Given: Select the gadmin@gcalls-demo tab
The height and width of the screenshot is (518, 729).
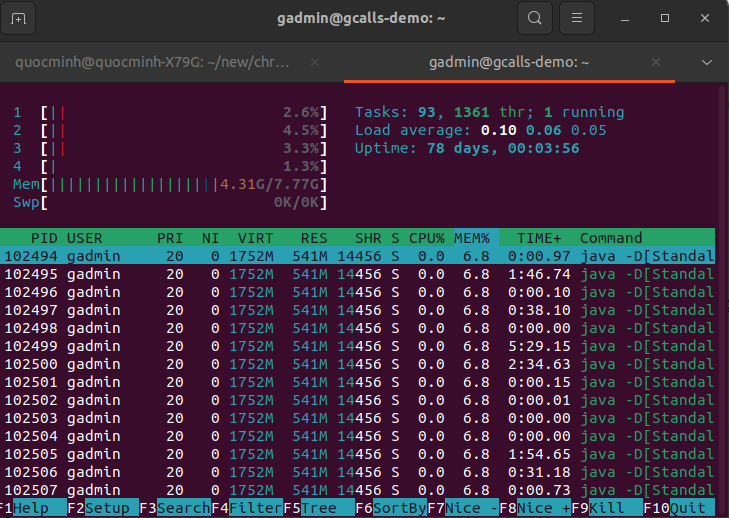Looking at the screenshot, I should pos(508,62).
